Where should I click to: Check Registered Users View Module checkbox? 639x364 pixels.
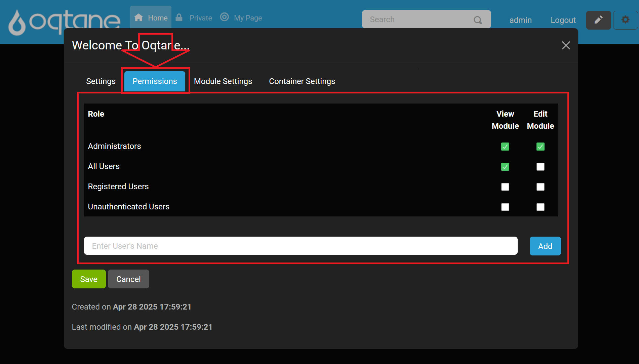pyautogui.click(x=505, y=187)
